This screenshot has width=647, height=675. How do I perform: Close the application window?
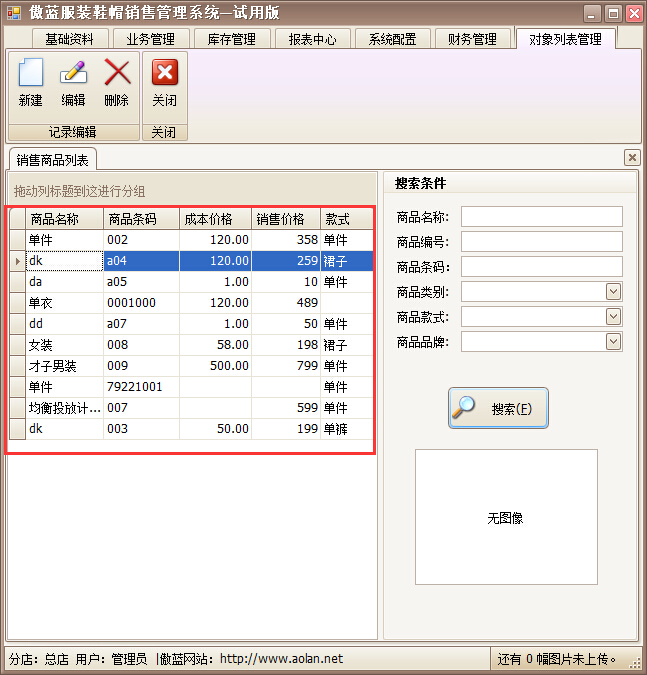pyautogui.click(x=635, y=14)
